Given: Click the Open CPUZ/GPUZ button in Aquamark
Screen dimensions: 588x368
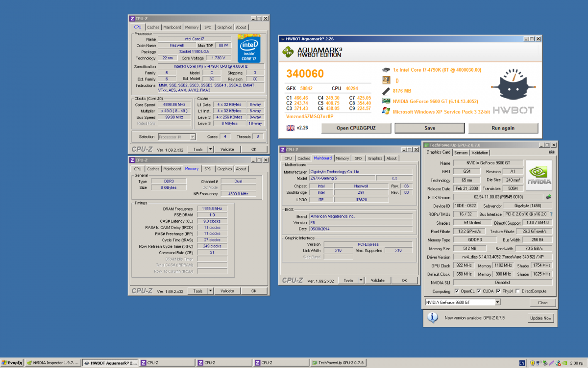Looking at the screenshot, I should 356,128.
